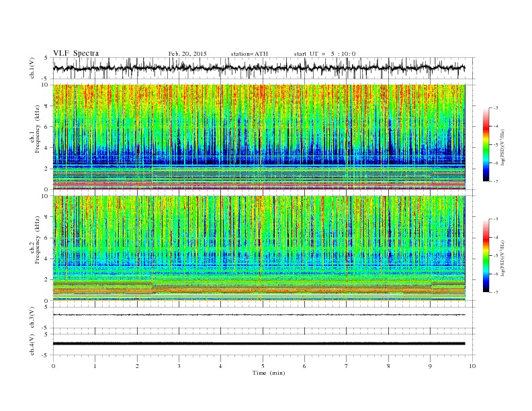Screen dimensions: 532x411
Task: Click the ch.3 waveform trace
Action: (259, 315)
